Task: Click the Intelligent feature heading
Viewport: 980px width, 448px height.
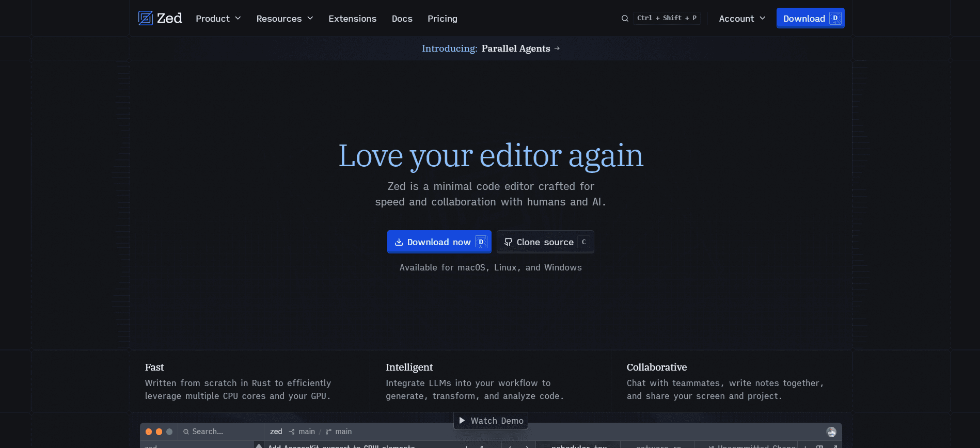Action: click(409, 367)
